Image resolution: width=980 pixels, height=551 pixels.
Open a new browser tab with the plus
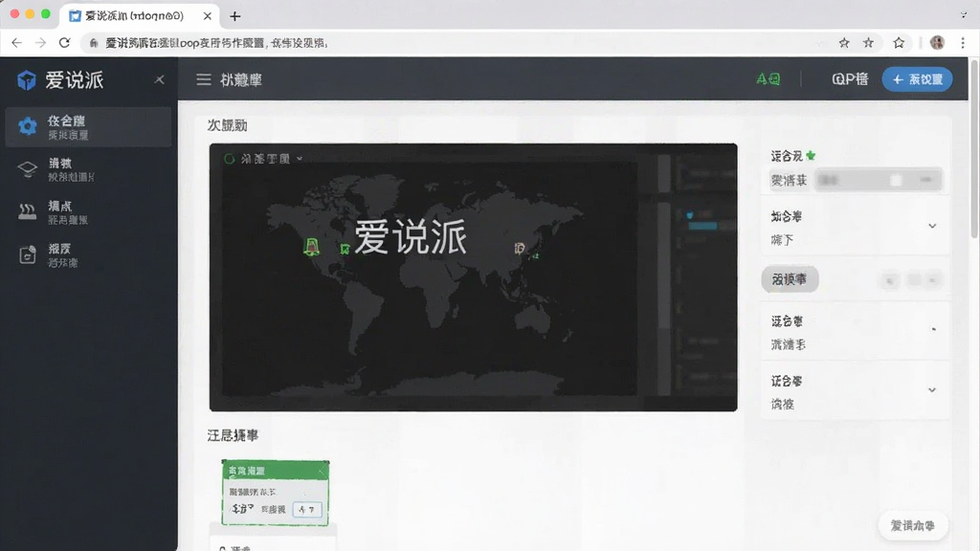coord(235,16)
